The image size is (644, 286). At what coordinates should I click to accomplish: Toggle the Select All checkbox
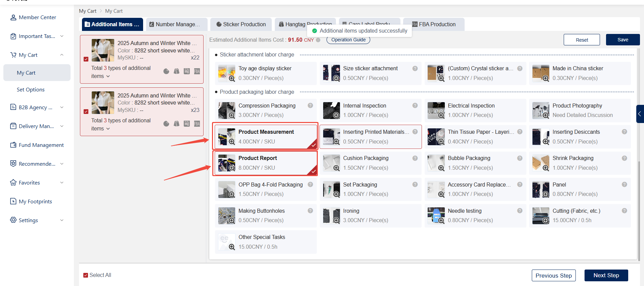tap(86, 275)
